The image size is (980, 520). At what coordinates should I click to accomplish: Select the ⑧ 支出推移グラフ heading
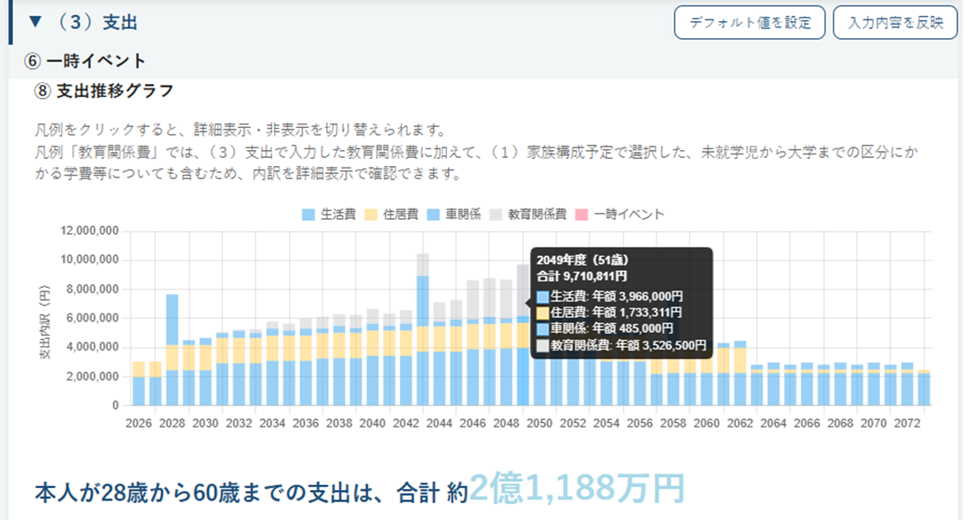(103, 91)
